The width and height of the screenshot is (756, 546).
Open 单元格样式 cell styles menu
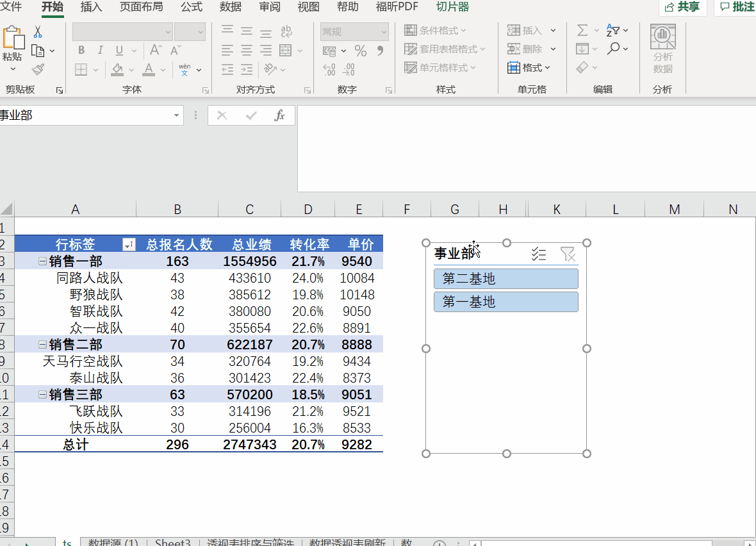[440, 68]
